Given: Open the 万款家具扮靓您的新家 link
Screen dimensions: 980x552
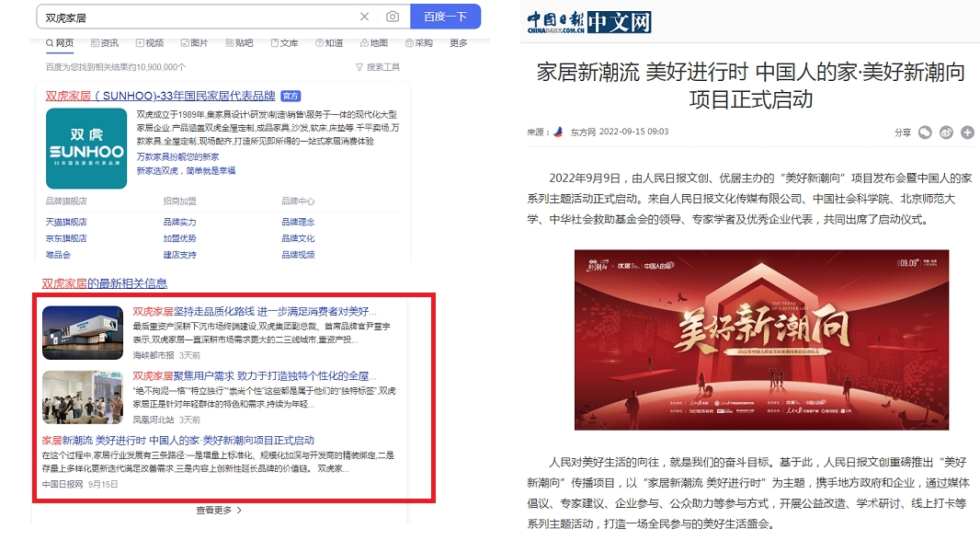Looking at the screenshot, I should click(178, 157).
